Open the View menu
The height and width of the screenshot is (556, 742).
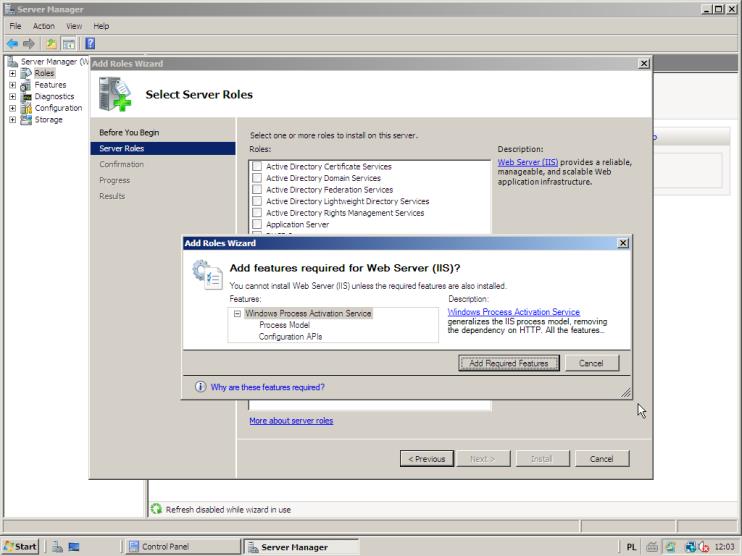[74, 26]
